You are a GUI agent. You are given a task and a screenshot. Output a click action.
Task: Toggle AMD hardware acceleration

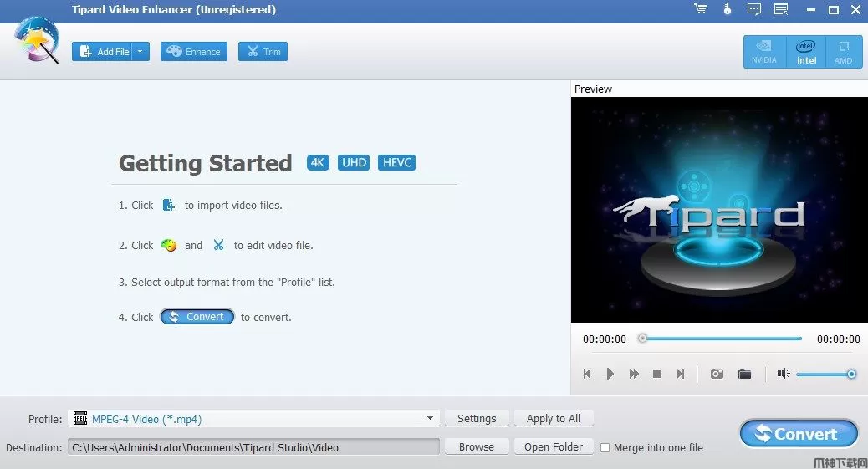[843, 52]
